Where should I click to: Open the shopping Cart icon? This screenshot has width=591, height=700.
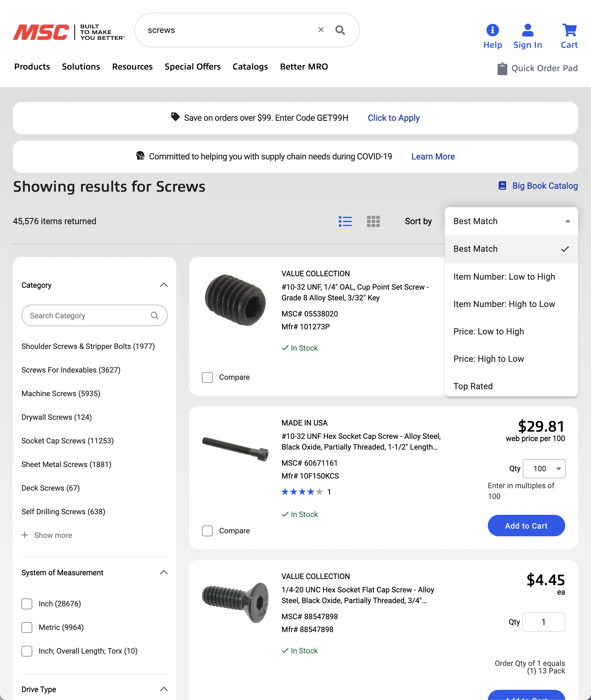coord(569,30)
